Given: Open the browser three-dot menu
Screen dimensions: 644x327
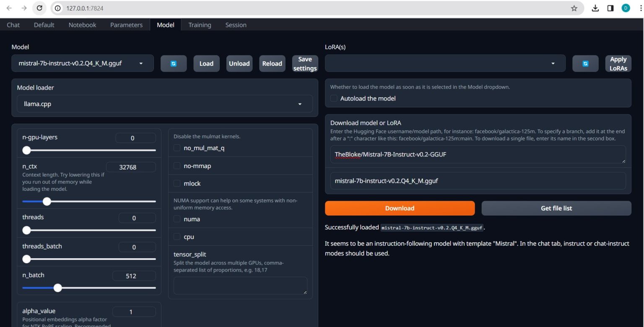Looking at the screenshot, I should pos(640,8).
